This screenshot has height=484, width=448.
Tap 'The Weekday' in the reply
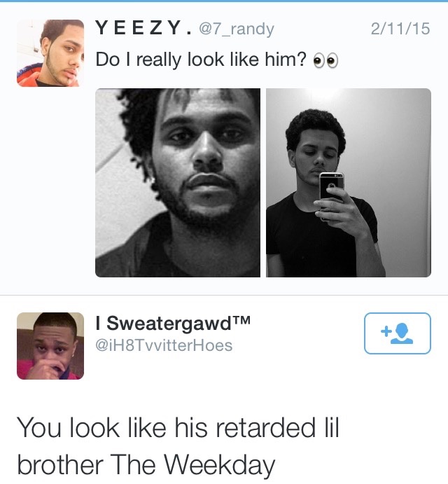click(192, 465)
